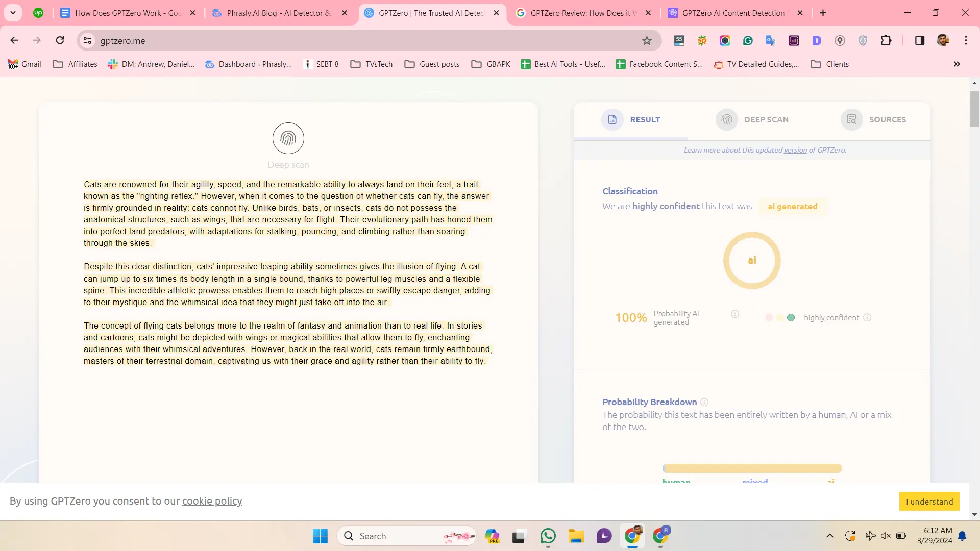Show hidden system tray icons

point(829,536)
